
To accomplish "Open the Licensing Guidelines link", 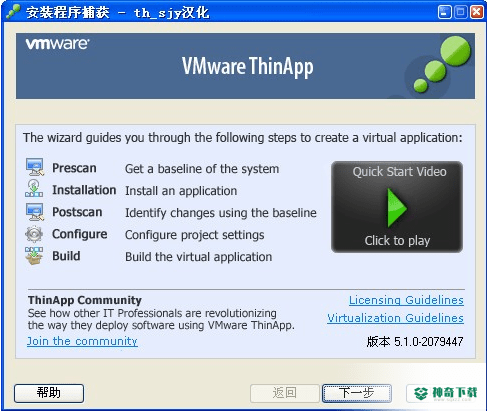I will pyautogui.click(x=406, y=300).
